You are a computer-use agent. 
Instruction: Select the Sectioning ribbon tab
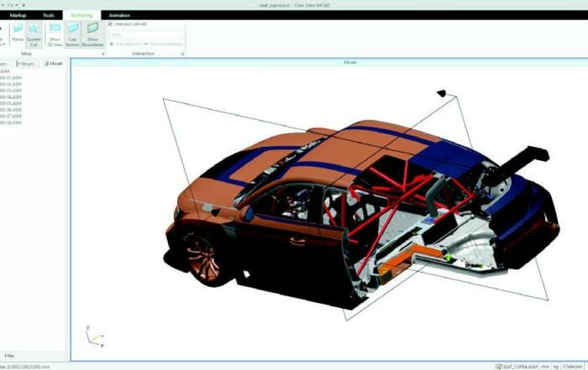[x=81, y=15]
